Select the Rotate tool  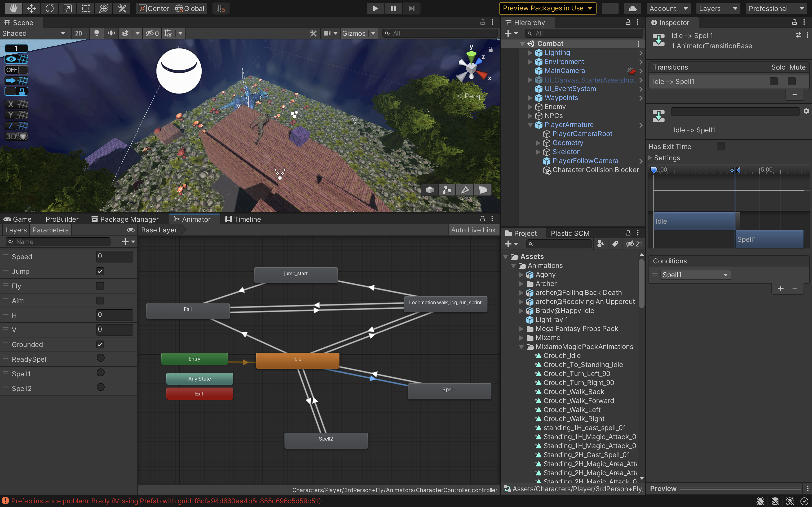coord(49,8)
